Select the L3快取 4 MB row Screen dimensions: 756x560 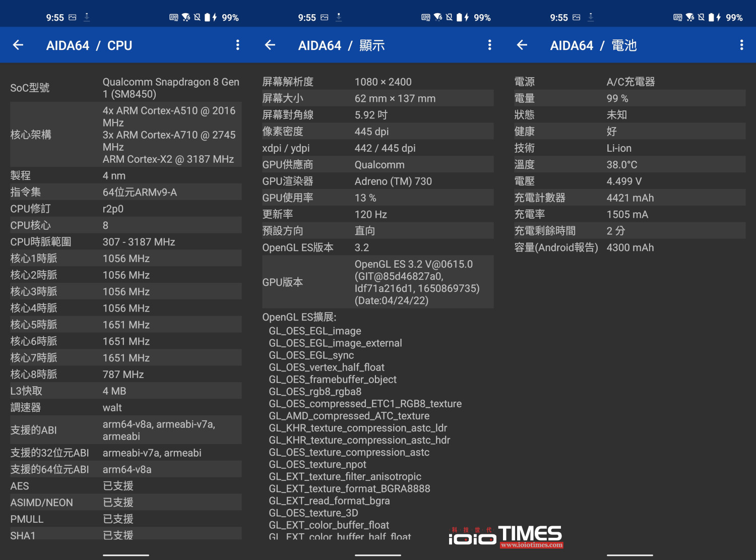coord(126,391)
